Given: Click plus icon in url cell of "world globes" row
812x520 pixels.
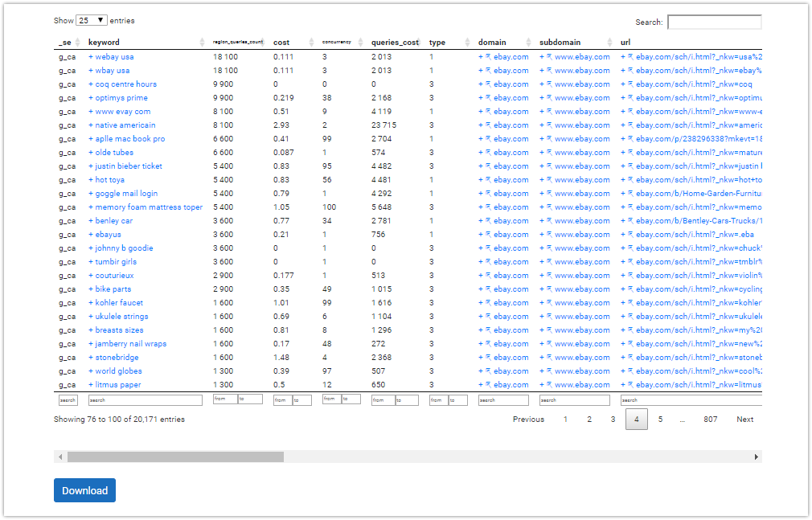Looking at the screenshot, I should pyautogui.click(x=623, y=371).
